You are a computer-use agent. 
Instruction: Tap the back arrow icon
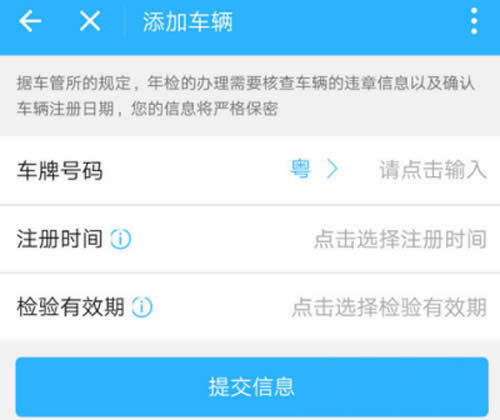point(30,21)
